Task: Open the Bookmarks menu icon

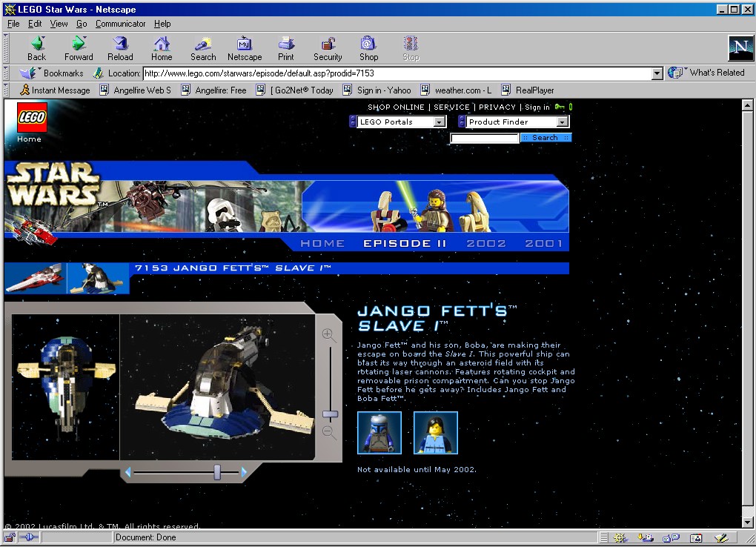Action: point(28,73)
